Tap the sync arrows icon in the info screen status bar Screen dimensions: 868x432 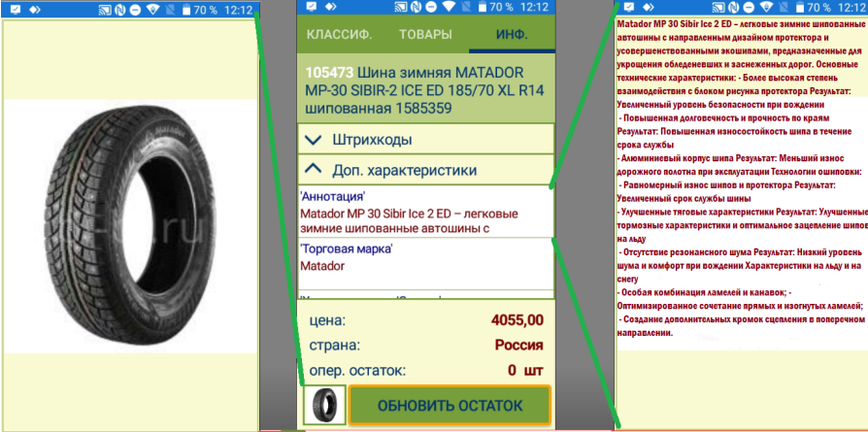coord(331,7)
